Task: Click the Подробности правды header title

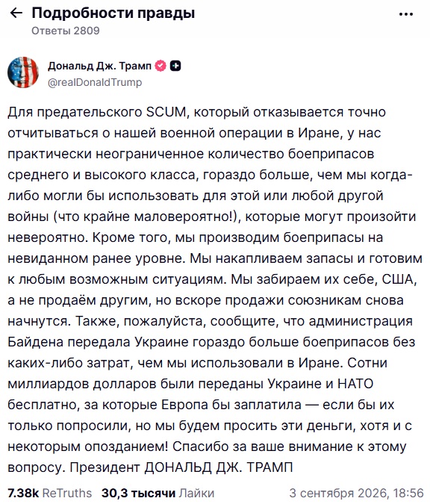Action: pos(113,13)
